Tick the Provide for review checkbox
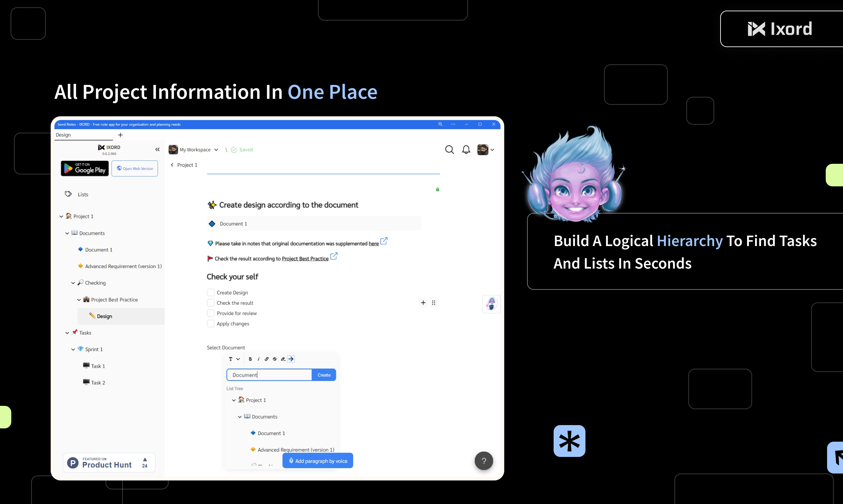This screenshot has width=843, height=504. (211, 313)
